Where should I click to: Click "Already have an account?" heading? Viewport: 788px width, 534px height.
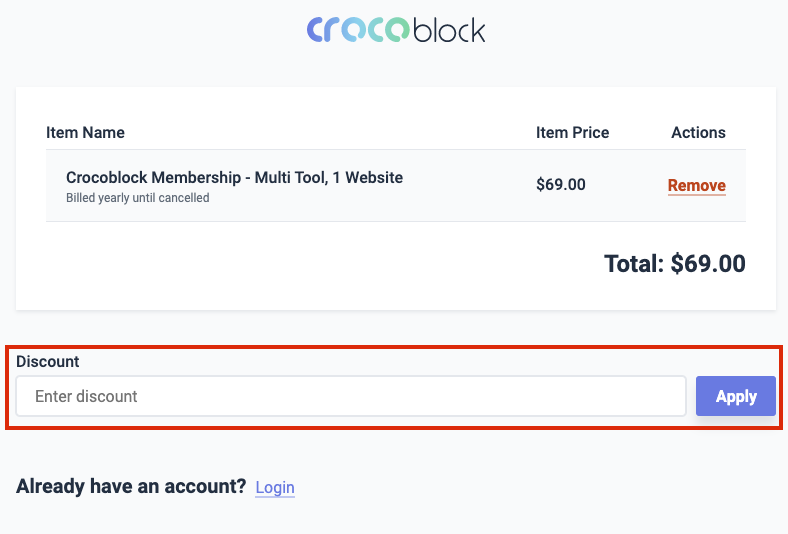(131, 486)
